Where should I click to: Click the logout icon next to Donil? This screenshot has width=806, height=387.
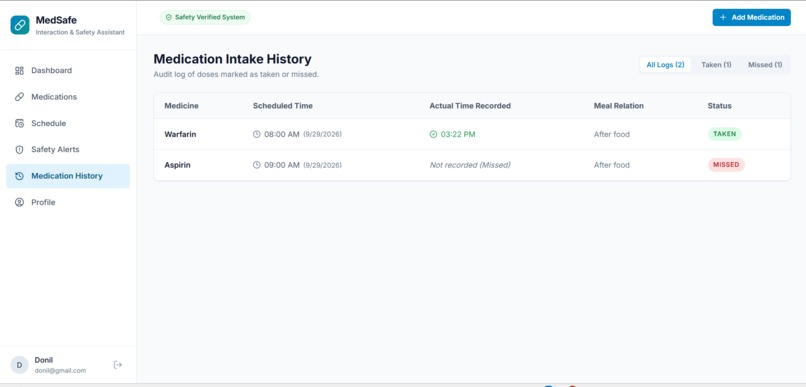[118, 365]
